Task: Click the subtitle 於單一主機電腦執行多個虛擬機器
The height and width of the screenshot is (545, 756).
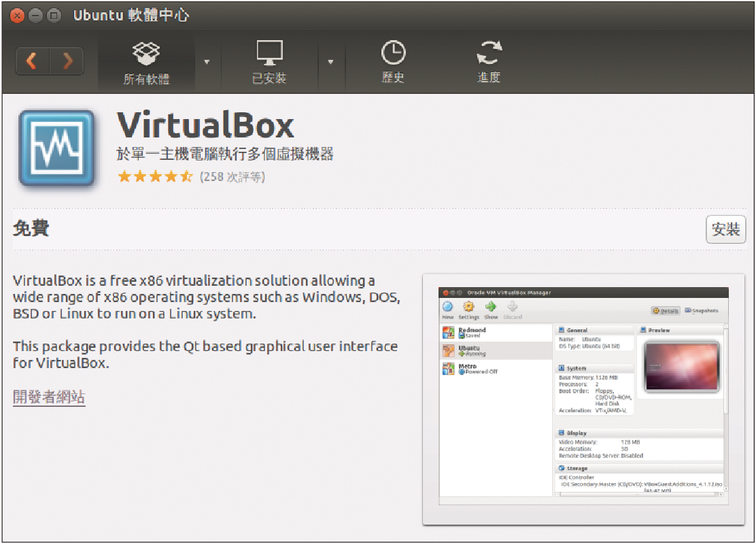Action: [225, 154]
